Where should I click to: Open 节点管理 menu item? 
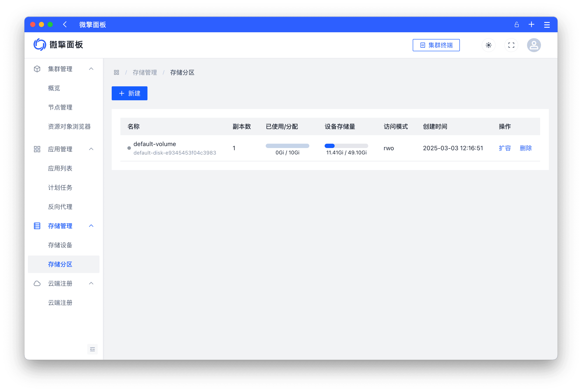(60, 107)
